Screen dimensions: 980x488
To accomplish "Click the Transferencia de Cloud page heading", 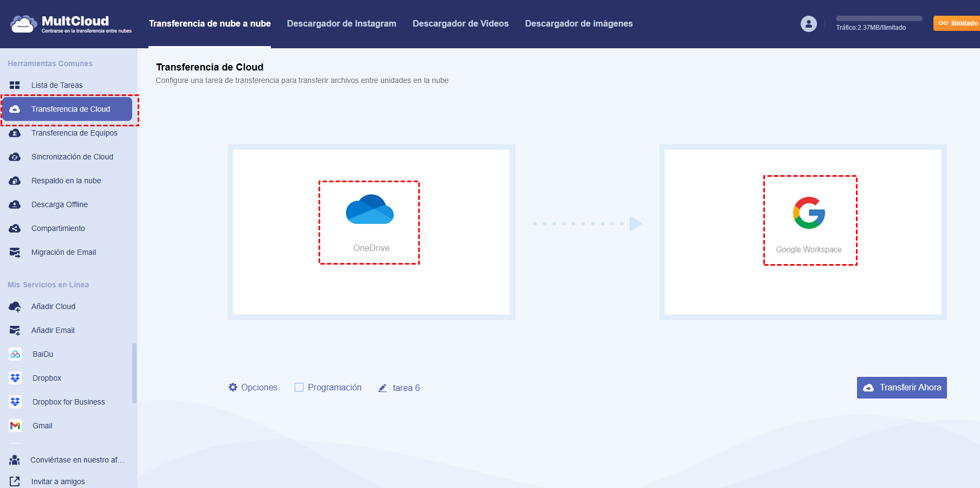I will pyautogui.click(x=210, y=67).
